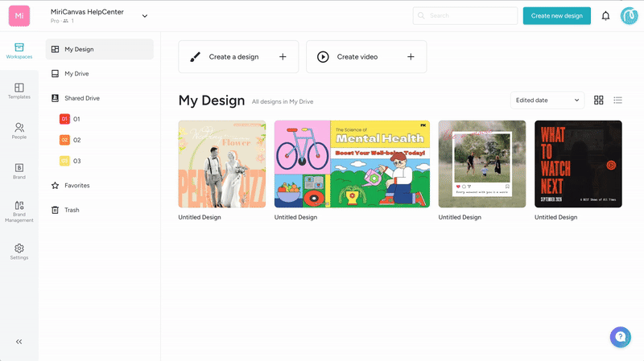Open the Mental Health design thumbnail
The height and width of the screenshot is (361, 644).
[352, 164]
